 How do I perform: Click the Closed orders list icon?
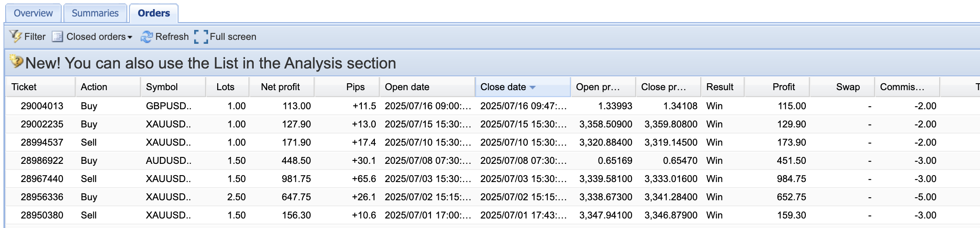tap(57, 37)
